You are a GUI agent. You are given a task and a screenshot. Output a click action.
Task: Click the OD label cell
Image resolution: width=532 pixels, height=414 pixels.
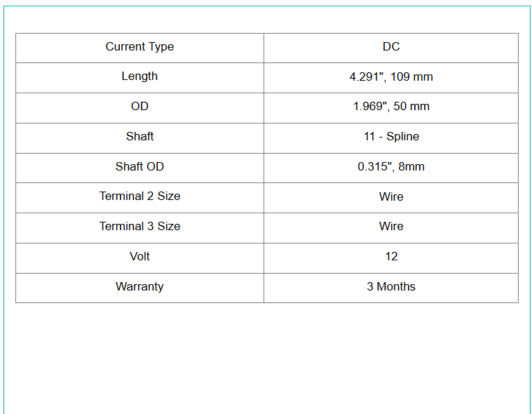[x=139, y=107]
